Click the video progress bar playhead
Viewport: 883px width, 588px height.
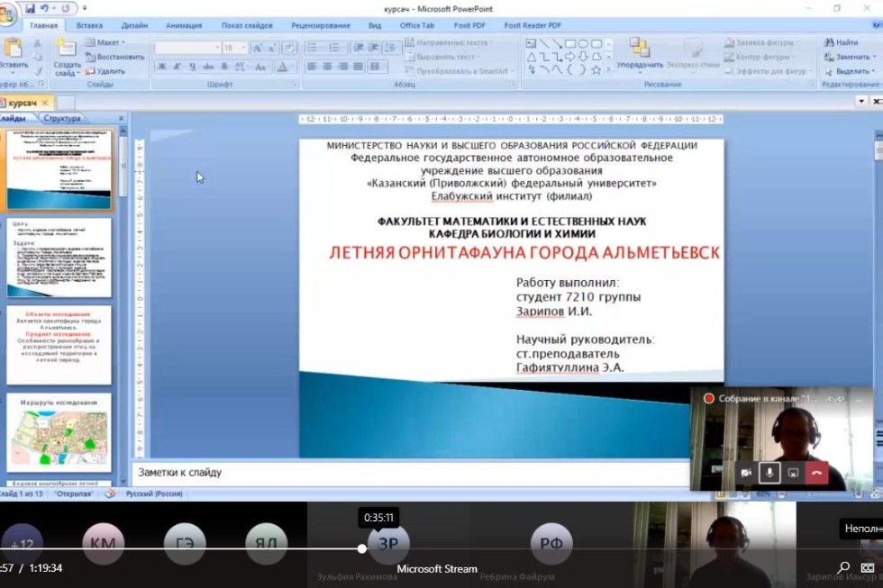[x=361, y=547]
